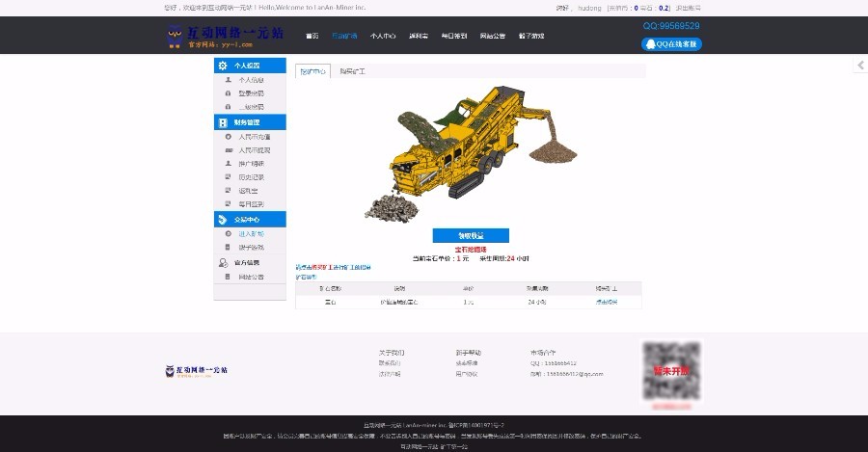The width and height of the screenshot is (868, 452).
Task: Open 推广明细 in the sidebar
Action: [252, 164]
